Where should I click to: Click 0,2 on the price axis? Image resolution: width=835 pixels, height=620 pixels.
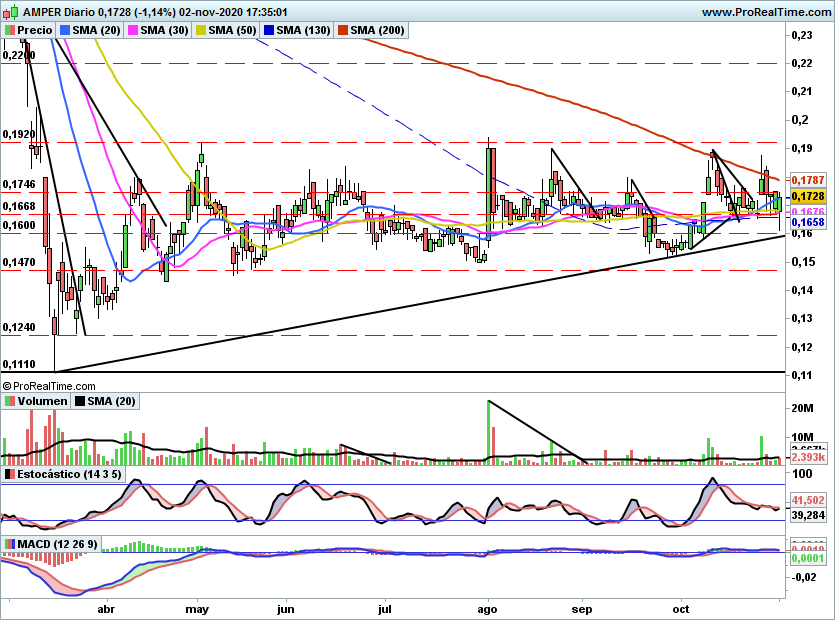tap(800, 119)
